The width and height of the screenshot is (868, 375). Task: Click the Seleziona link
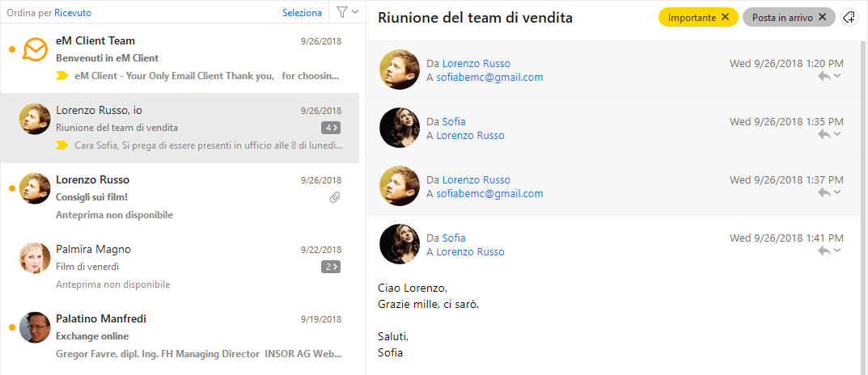point(303,13)
